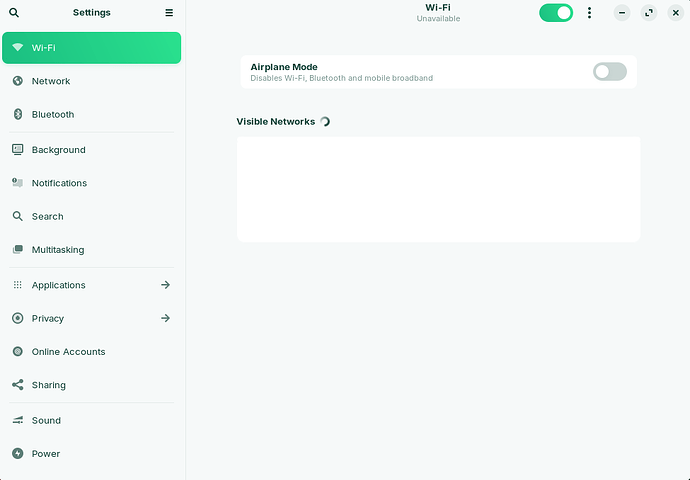Viewport: 690px width, 480px height.
Task: Click the Airplane Mode title text
Action: (284, 67)
